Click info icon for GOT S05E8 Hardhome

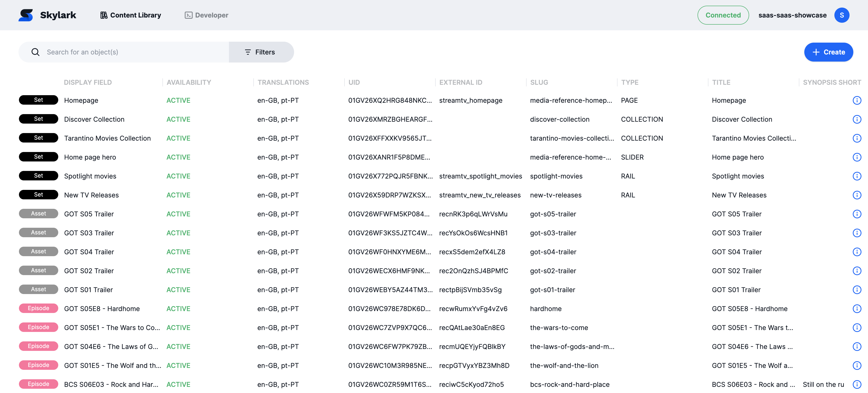[857, 309]
